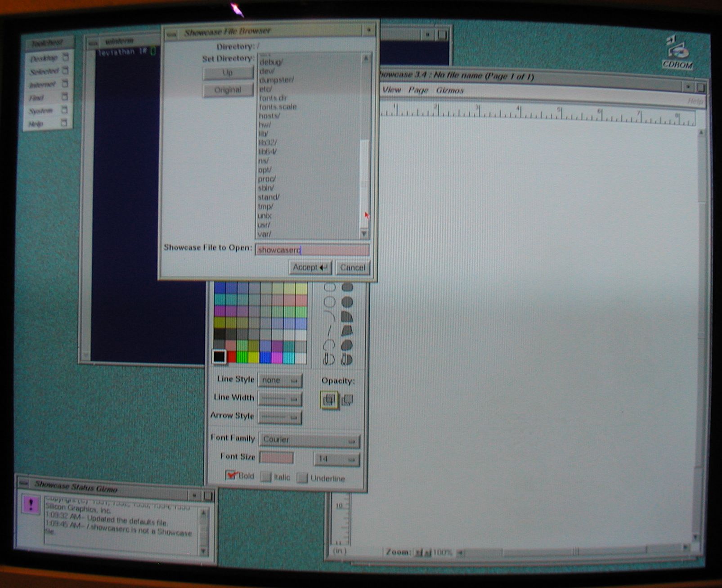Open System in the Toolchest
Image resolution: width=722 pixels, height=588 pixels.
tap(49, 110)
